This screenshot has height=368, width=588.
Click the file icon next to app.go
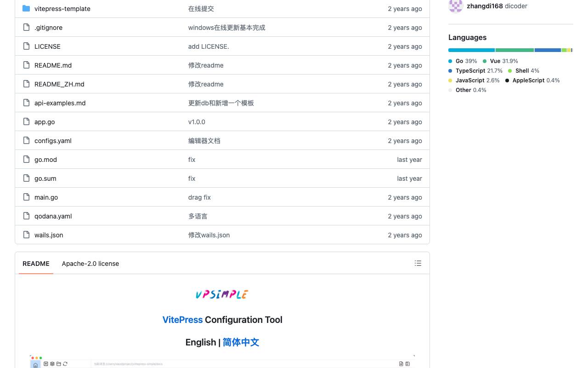pos(26,121)
